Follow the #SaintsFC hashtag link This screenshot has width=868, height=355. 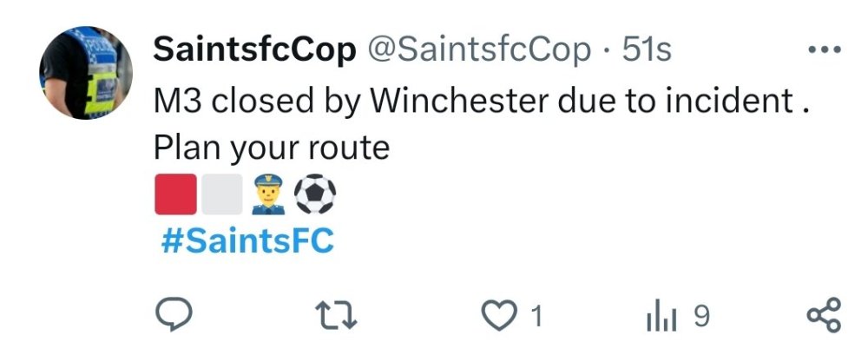click(x=247, y=240)
